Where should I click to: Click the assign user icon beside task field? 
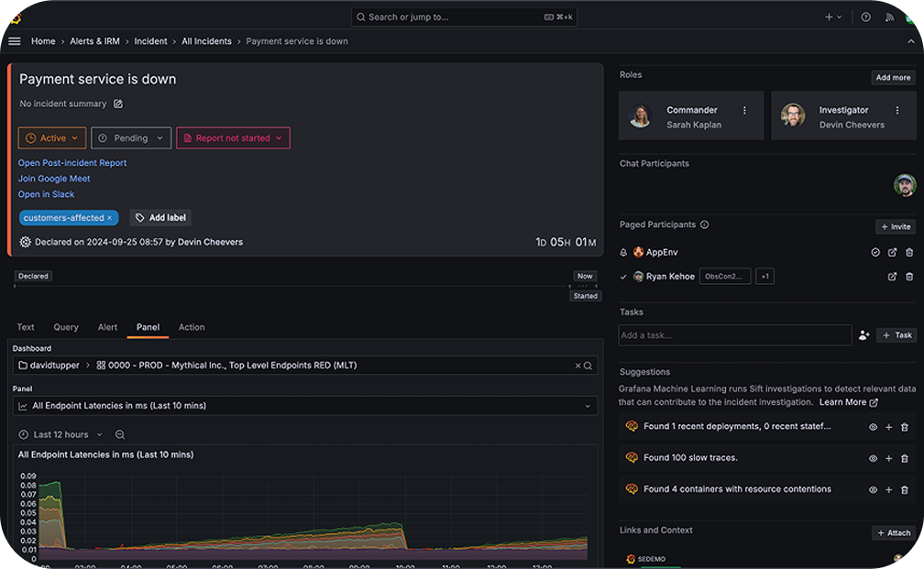pos(863,335)
